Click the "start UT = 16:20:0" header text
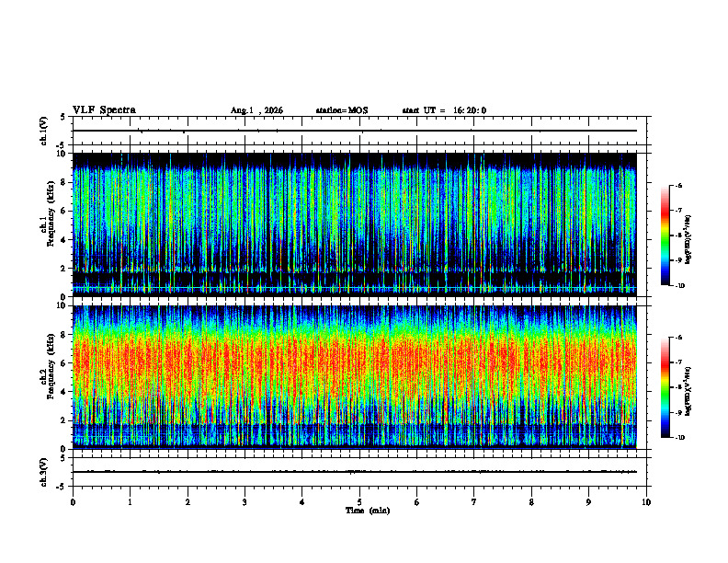Image resolution: width=728 pixels, height=563 pixels. point(444,110)
